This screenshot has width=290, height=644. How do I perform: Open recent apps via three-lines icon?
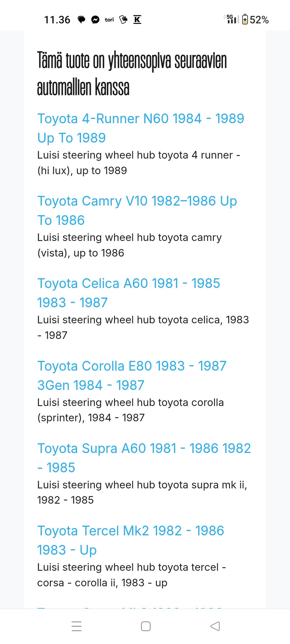pyautogui.click(x=76, y=626)
